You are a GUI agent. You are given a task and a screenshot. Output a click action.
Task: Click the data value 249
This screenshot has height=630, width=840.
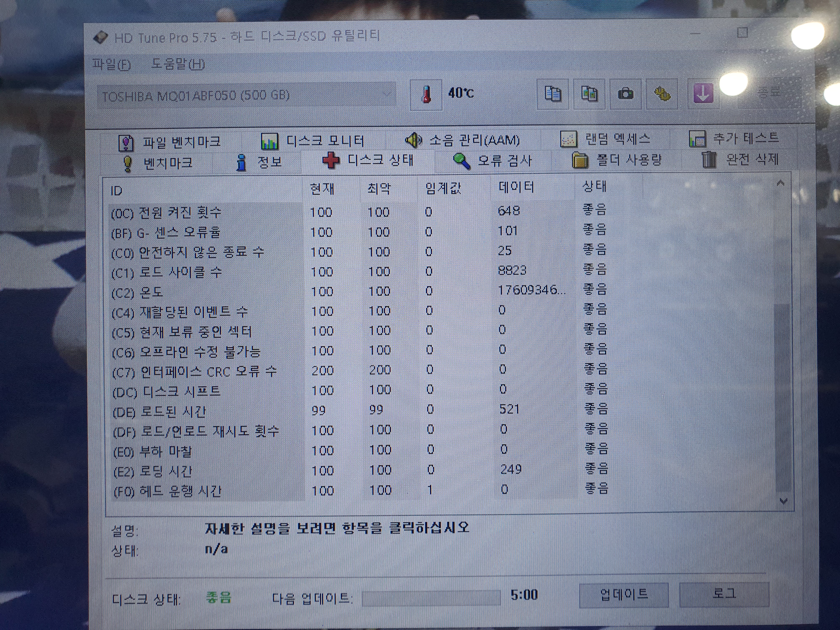[x=511, y=469]
